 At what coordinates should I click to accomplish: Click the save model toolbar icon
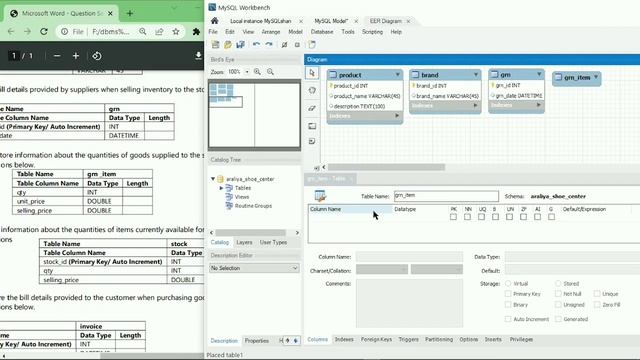pyautogui.click(x=240, y=44)
